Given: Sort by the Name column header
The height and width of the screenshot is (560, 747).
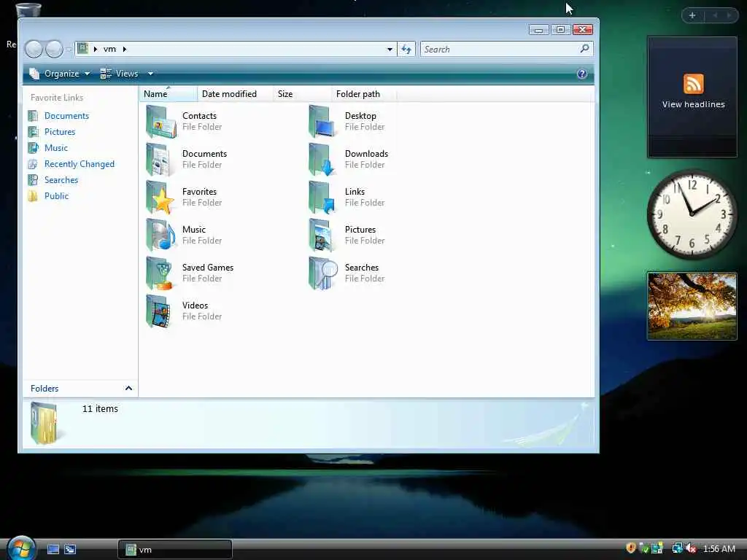Looking at the screenshot, I should coord(169,94).
